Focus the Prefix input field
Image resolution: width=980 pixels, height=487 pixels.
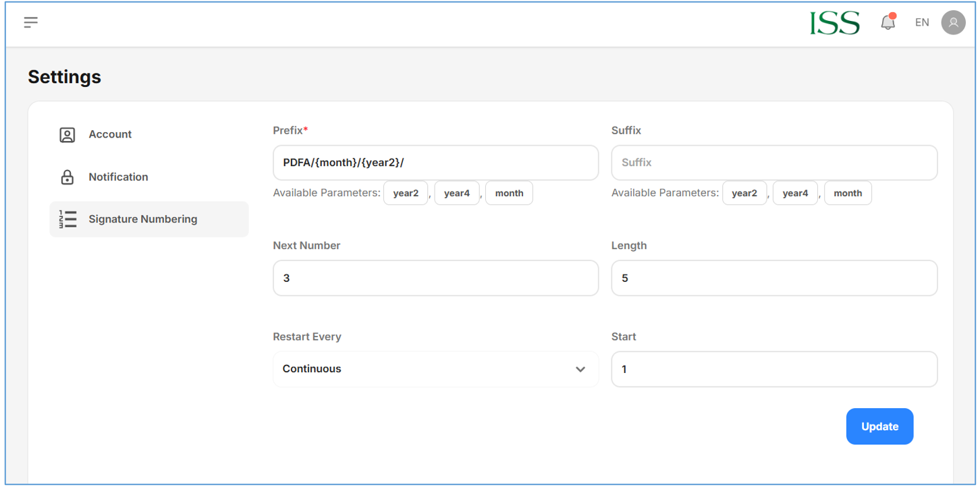pyautogui.click(x=435, y=163)
